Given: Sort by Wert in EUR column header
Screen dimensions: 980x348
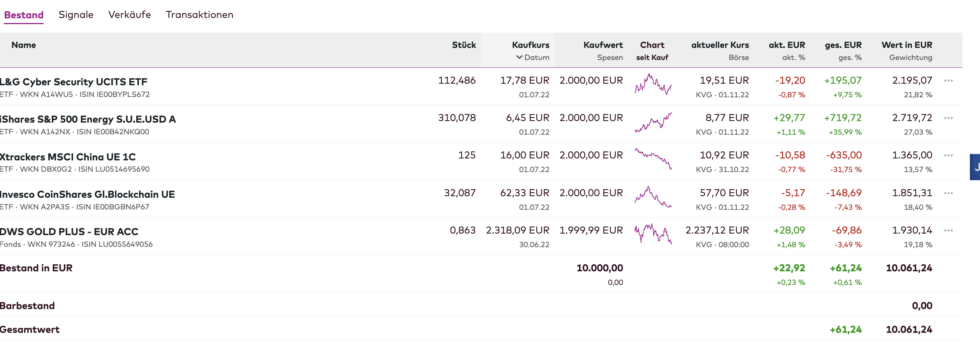Looking at the screenshot, I should [x=906, y=45].
